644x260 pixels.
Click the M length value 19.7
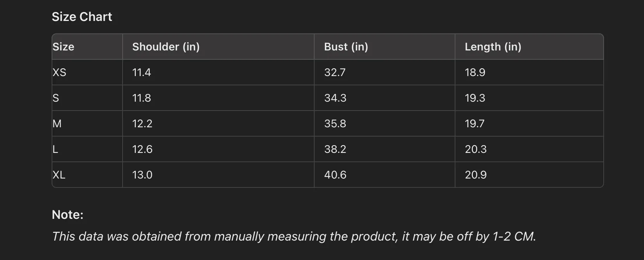[475, 123]
